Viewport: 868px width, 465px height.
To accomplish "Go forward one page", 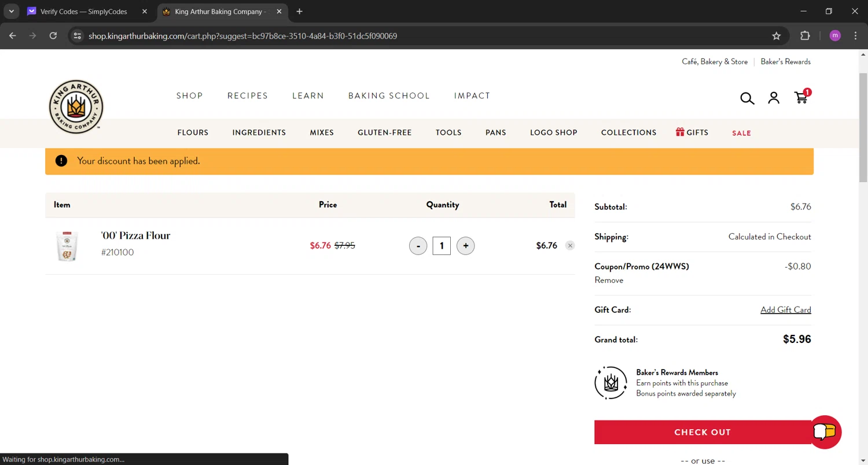I will pos(33,36).
